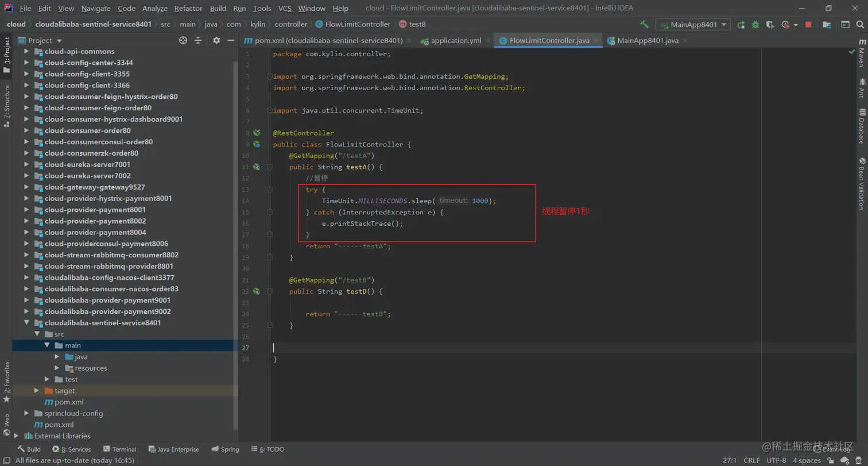Screen dimensions: 868x466
Task: Click the gutter icon beside the testB method
Action: coord(257,291)
